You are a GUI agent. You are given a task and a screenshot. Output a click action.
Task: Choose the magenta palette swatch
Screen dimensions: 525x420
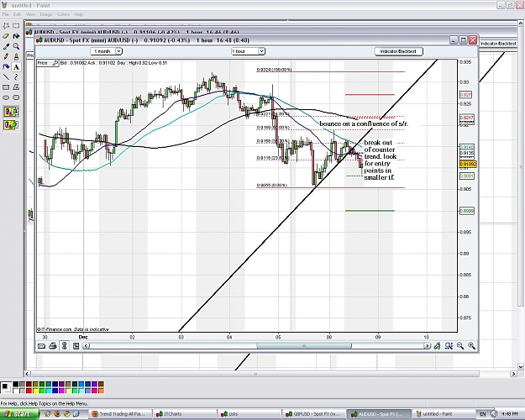[x=61, y=391]
